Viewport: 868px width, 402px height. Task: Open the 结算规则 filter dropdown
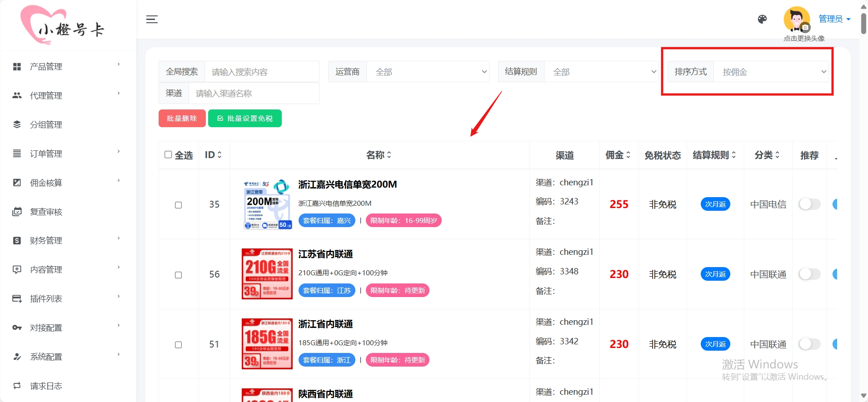[601, 72]
